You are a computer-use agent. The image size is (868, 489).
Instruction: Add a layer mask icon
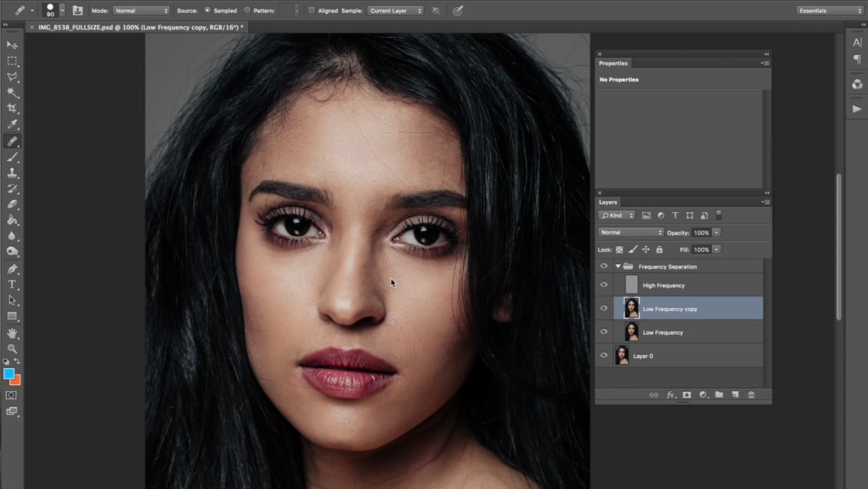686,395
